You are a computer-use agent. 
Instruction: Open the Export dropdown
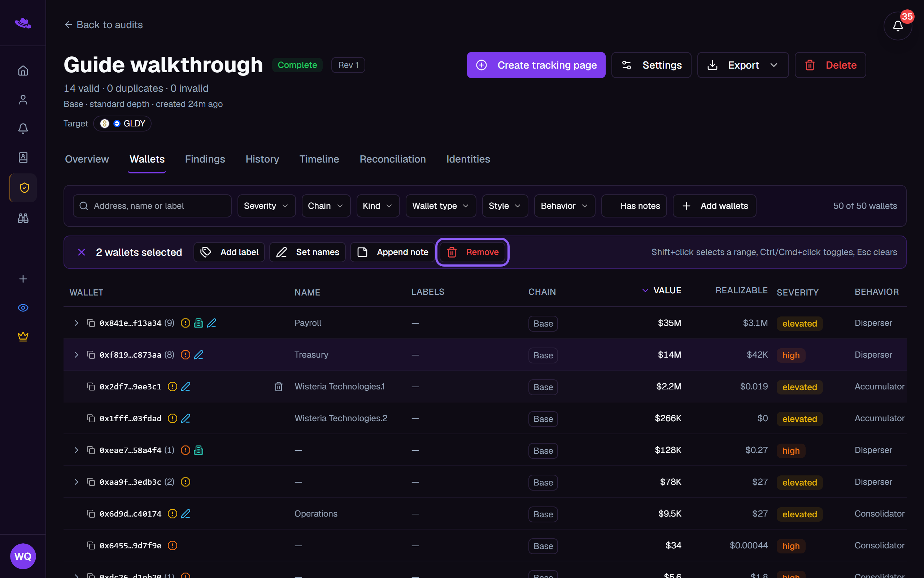pyautogui.click(x=743, y=65)
